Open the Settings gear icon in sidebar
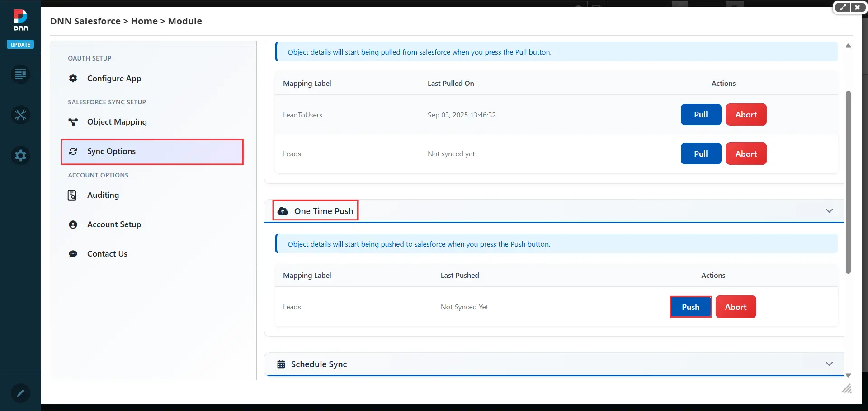868x411 pixels. click(x=20, y=155)
